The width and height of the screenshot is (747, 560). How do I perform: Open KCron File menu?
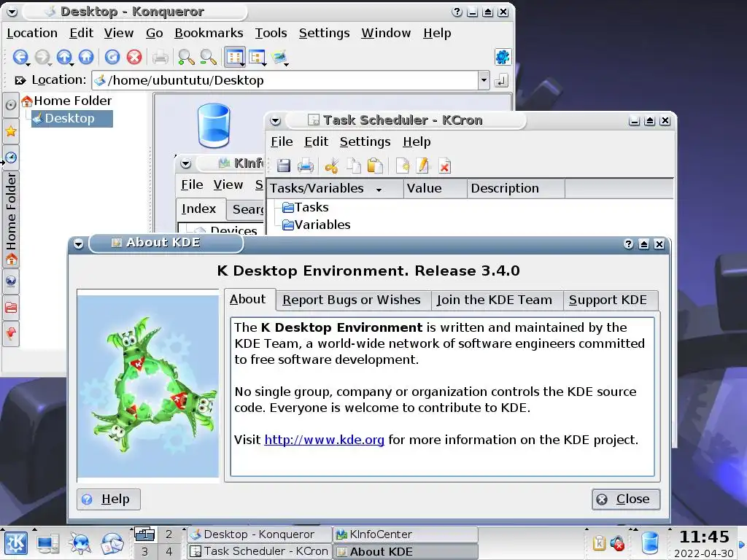click(x=282, y=142)
